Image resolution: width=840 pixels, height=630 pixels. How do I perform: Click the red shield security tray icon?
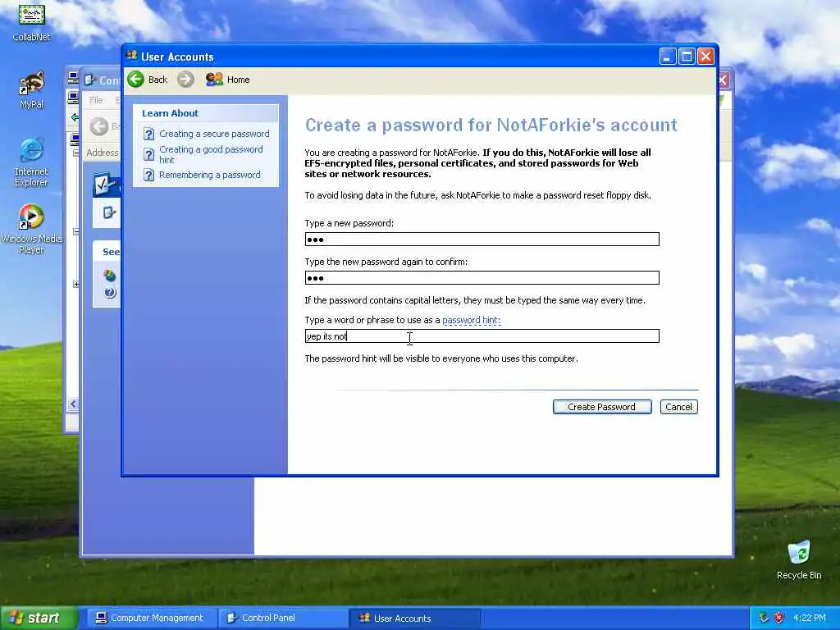[x=779, y=618]
